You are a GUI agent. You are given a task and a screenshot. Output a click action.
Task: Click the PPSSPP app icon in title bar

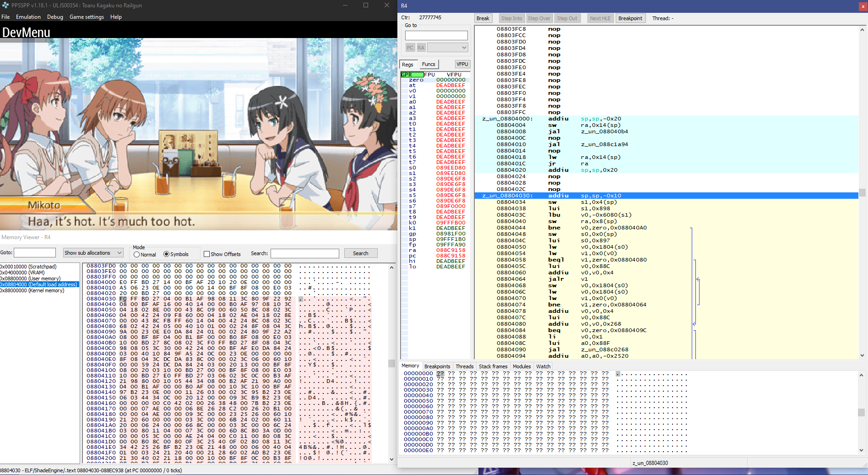pos(5,5)
